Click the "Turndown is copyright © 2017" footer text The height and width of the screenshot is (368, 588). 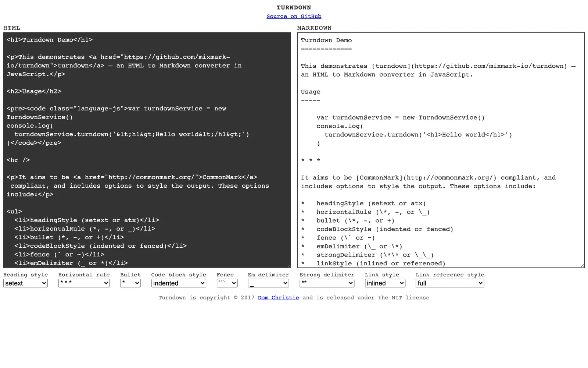[206, 298]
